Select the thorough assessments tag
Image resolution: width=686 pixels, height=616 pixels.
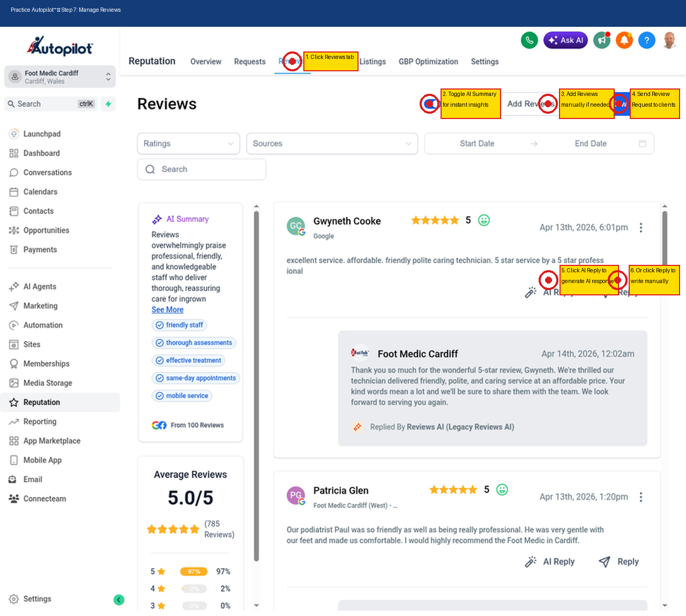click(194, 343)
